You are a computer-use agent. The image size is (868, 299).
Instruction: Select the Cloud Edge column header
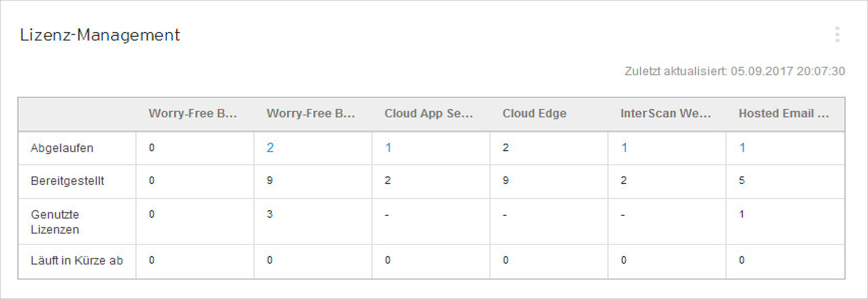pos(534,113)
